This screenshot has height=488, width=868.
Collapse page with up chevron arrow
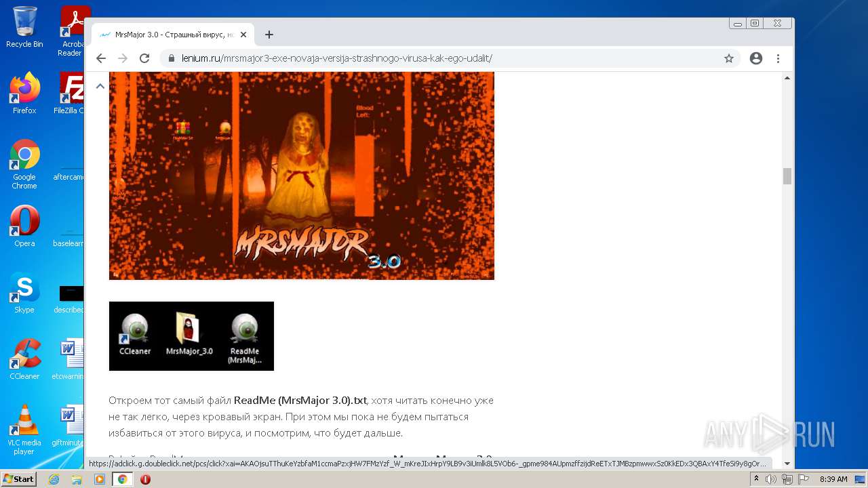(x=100, y=86)
